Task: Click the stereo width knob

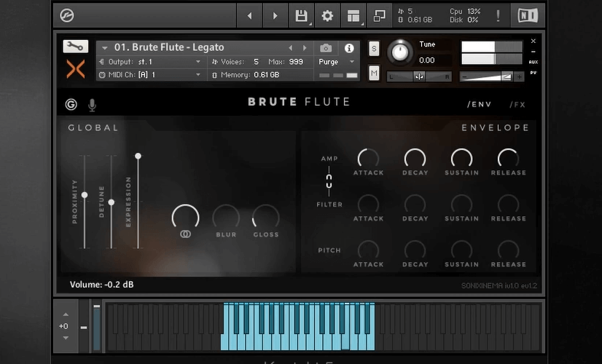Action: [x=185, y=217]
